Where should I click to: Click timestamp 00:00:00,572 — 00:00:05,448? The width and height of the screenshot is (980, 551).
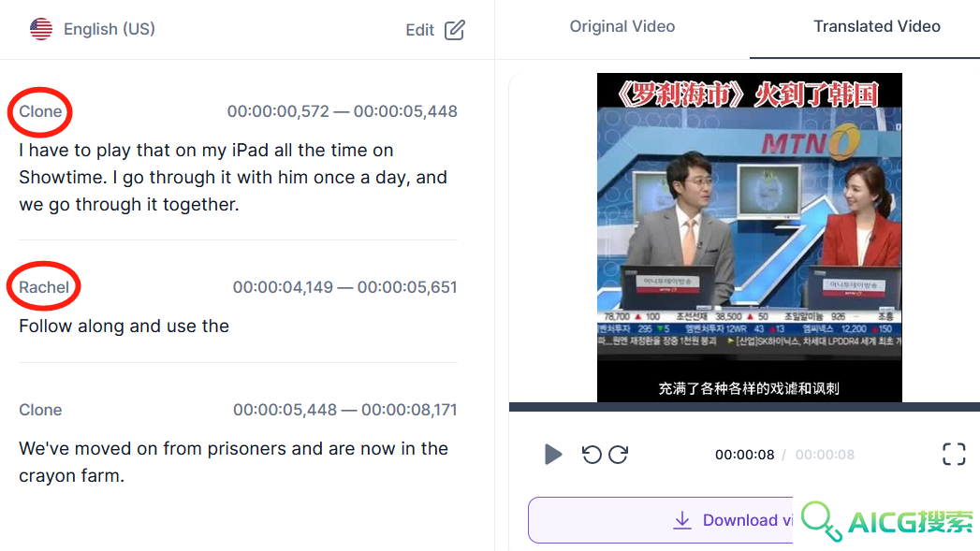(343, 111)
